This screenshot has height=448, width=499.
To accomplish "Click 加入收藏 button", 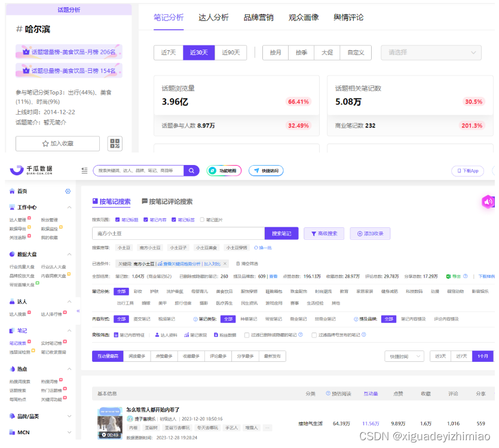I will [57, 144].
